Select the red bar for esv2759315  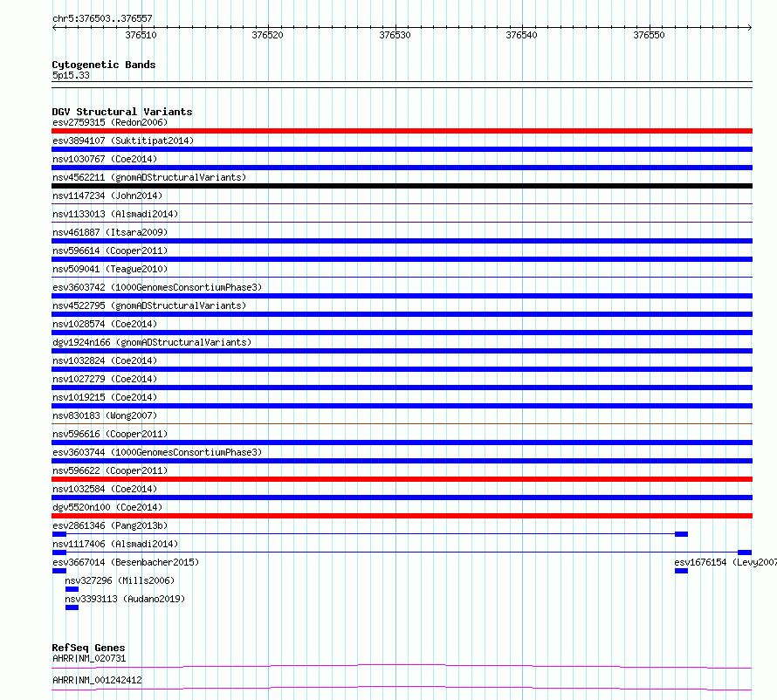(x=402, y=131)
